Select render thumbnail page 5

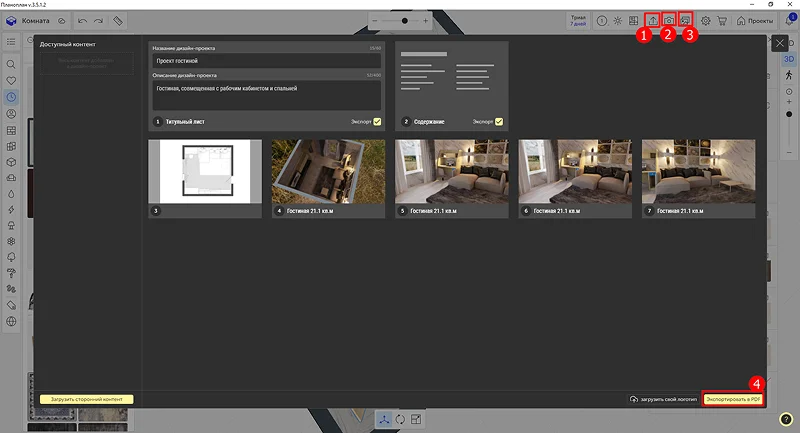[x=452, y=179]
